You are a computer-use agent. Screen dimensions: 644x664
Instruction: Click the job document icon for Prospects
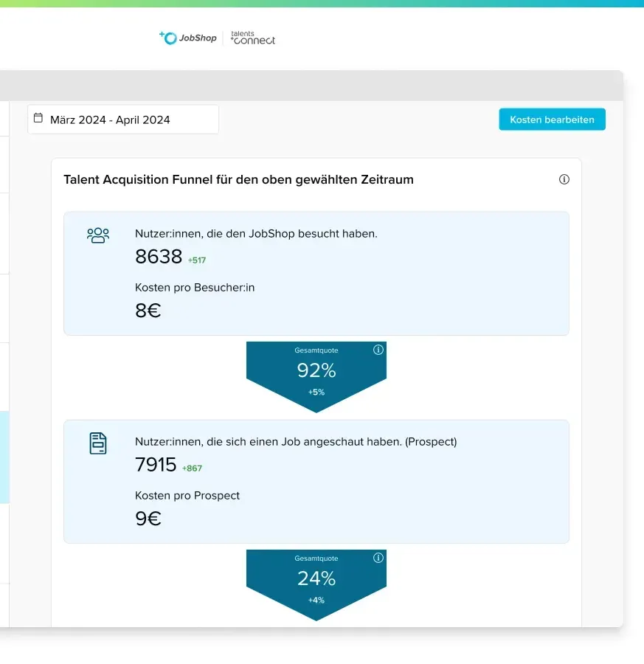tap(98, 443)
